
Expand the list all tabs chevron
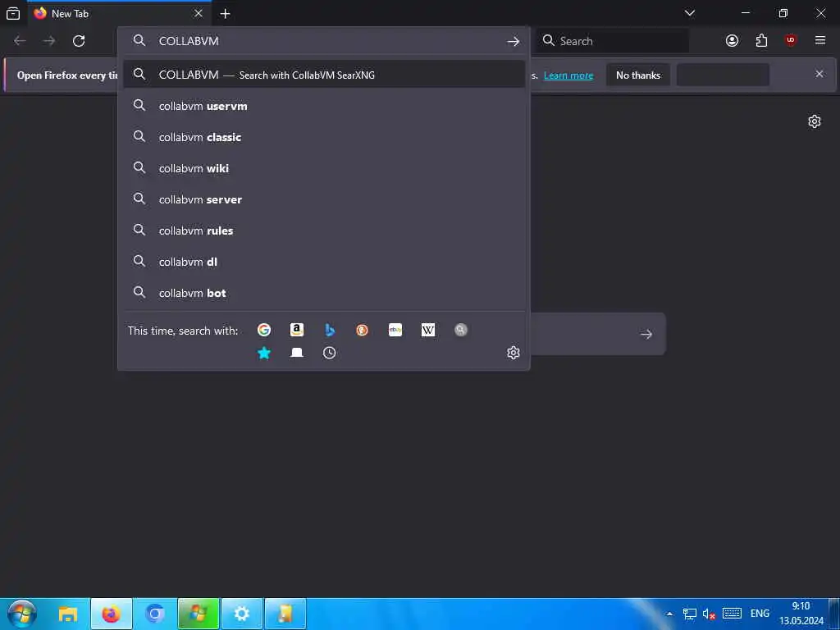click(690, 13)
